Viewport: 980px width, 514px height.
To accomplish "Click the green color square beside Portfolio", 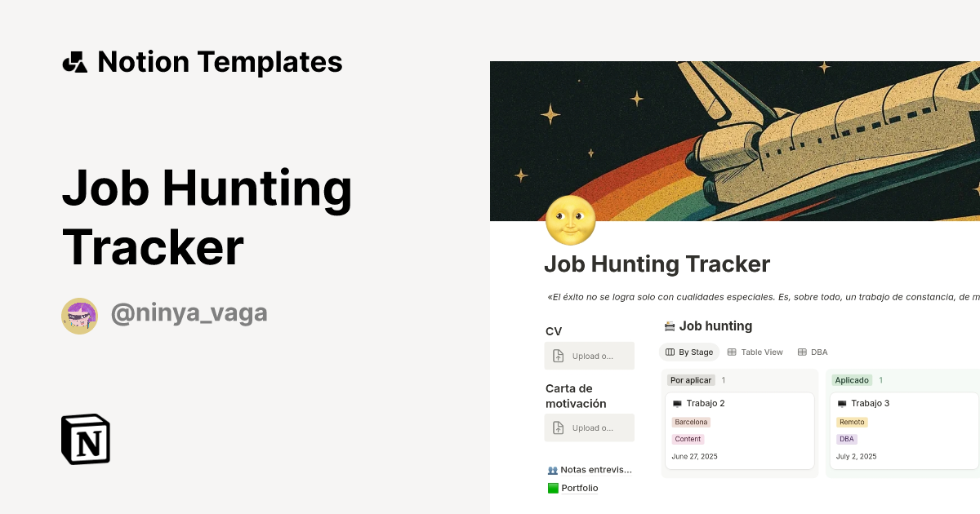I will [552, 487].
